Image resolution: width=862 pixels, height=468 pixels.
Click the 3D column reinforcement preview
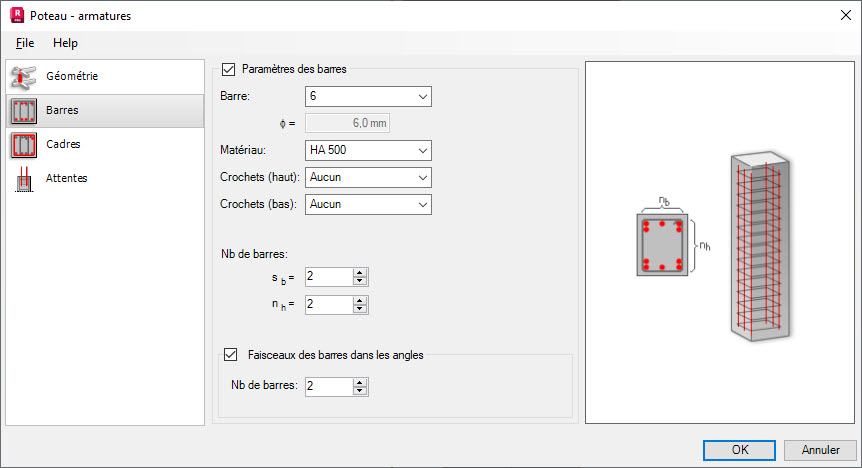[760, 246]
